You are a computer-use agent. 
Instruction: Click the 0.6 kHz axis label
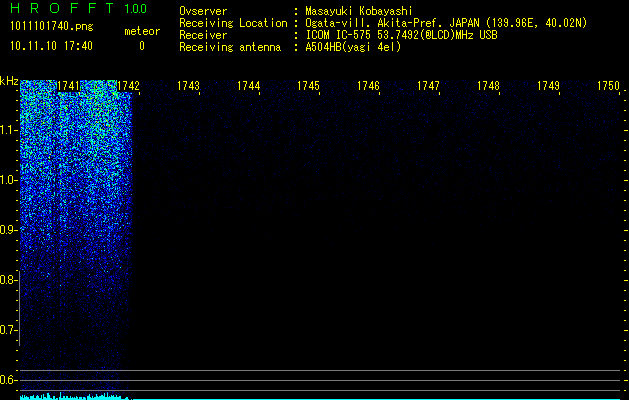(8, 380)
